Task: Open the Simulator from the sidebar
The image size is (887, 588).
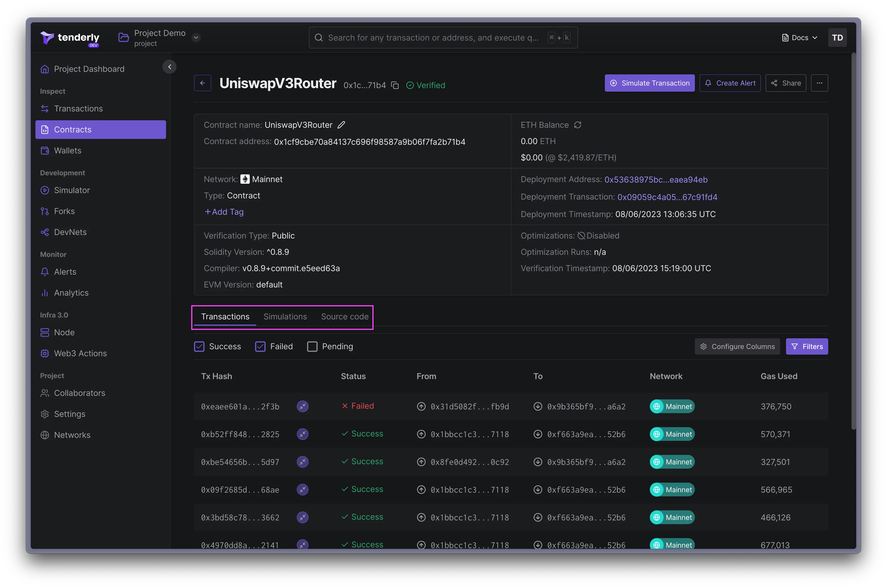Action: 72,190
